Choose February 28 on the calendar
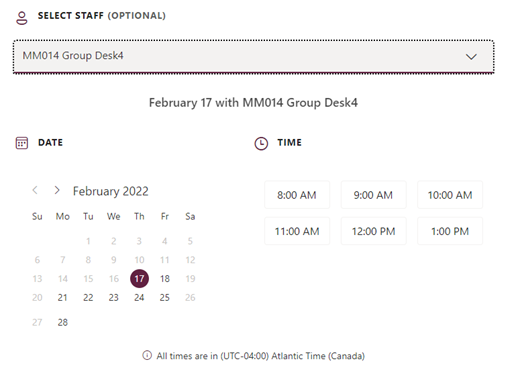 coord(63,322)
